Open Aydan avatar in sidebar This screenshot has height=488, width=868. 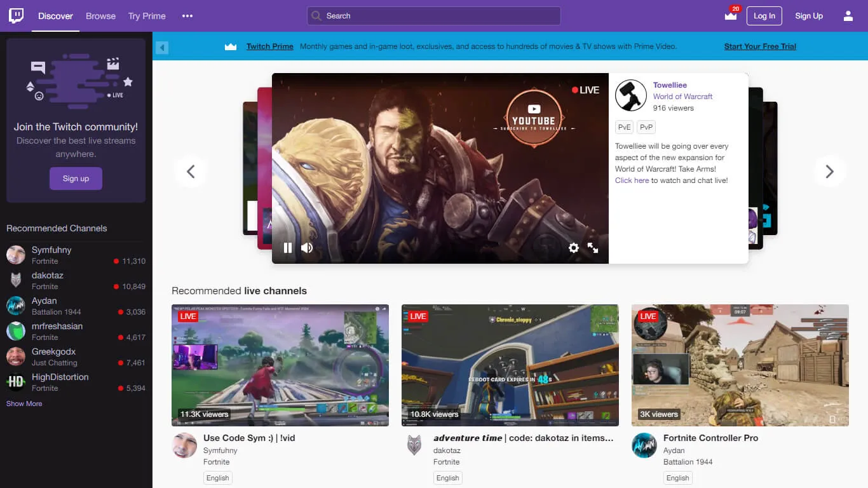(16, 306)
